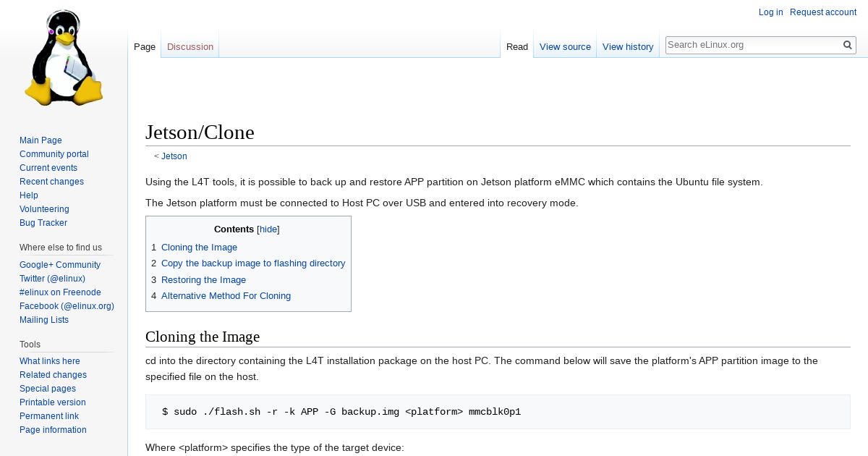Open Special pages link

click(x=48, y=389)
